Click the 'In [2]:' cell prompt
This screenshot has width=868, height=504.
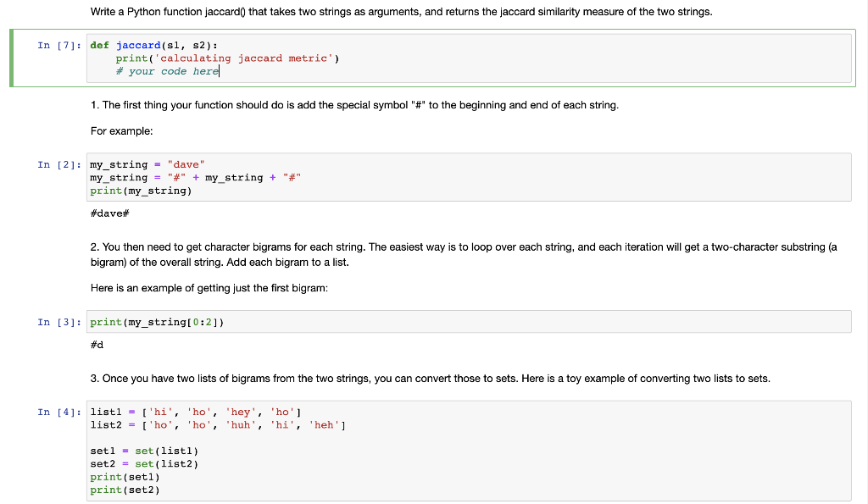pyautogui.click(x=60, y=165)
